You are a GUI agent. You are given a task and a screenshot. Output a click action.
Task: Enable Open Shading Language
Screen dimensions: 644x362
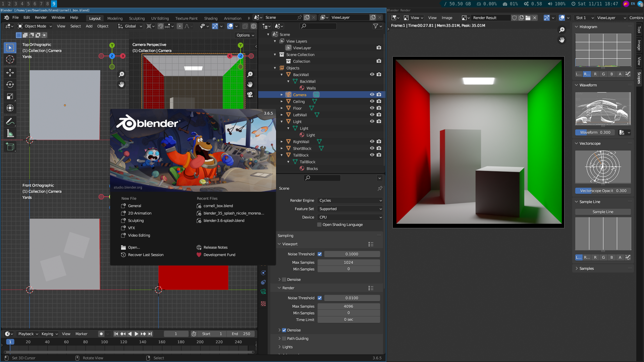(319, 225)
